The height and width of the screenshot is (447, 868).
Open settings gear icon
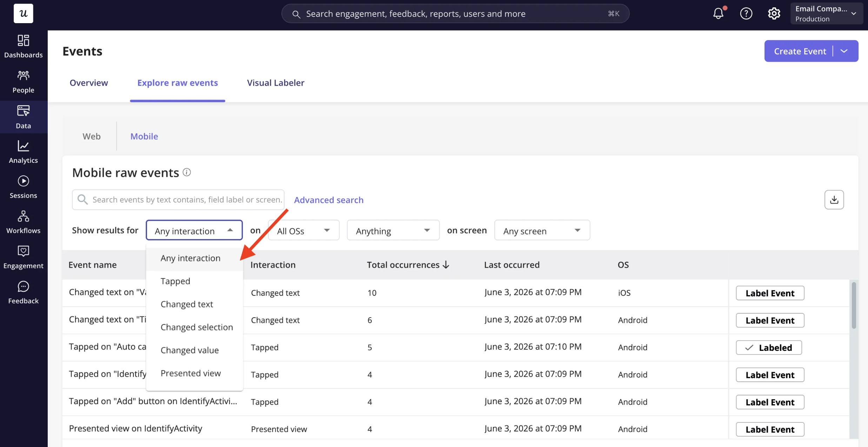tap(774, 13)
